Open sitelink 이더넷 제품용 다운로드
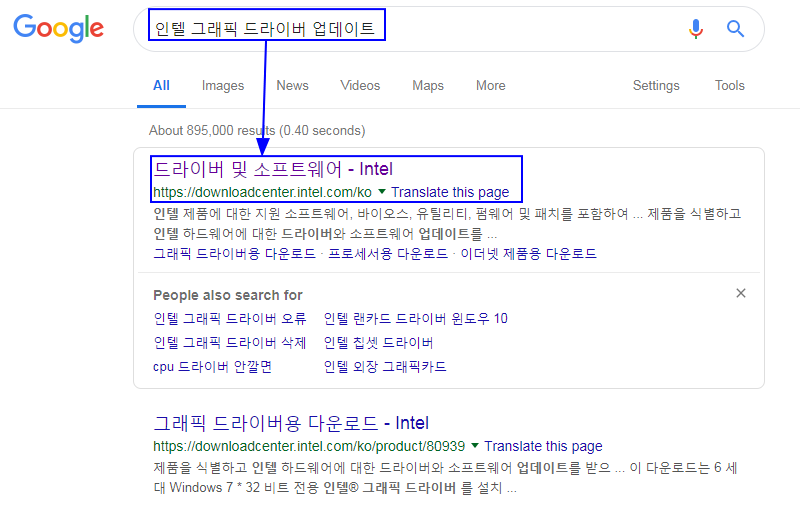Screen dimensions: 800x511 pos(529,253)
